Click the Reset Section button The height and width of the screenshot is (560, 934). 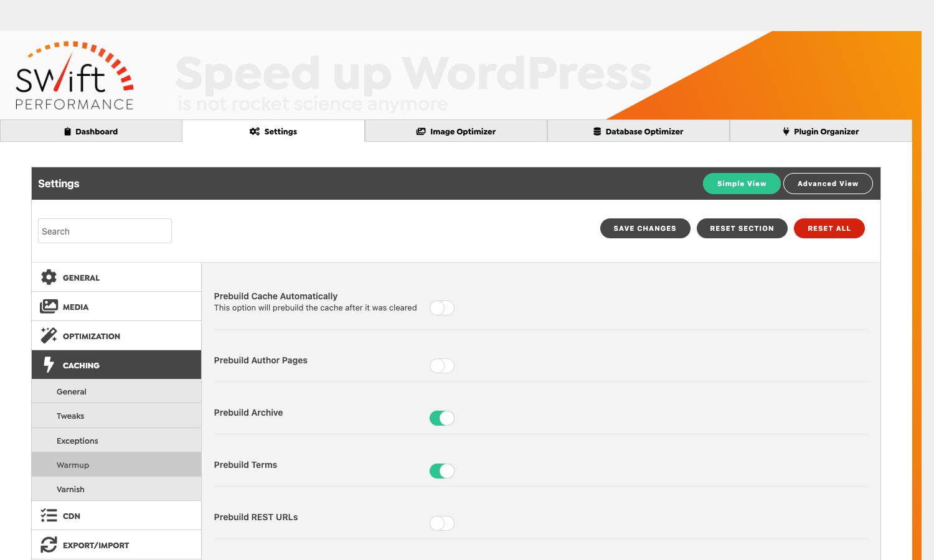coord(742,228)
